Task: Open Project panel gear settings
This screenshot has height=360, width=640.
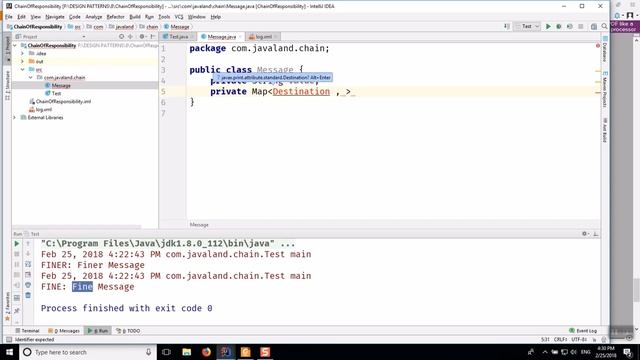Action: (142, 37)
